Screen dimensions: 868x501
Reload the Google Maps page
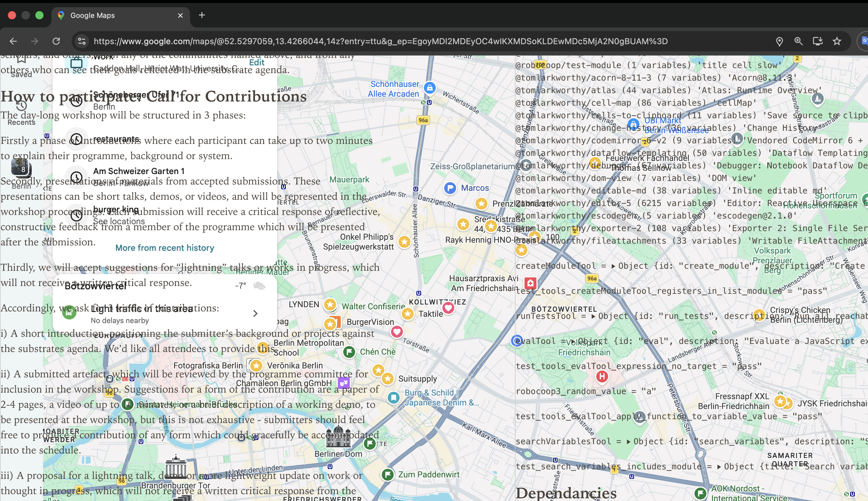point(56,41)
